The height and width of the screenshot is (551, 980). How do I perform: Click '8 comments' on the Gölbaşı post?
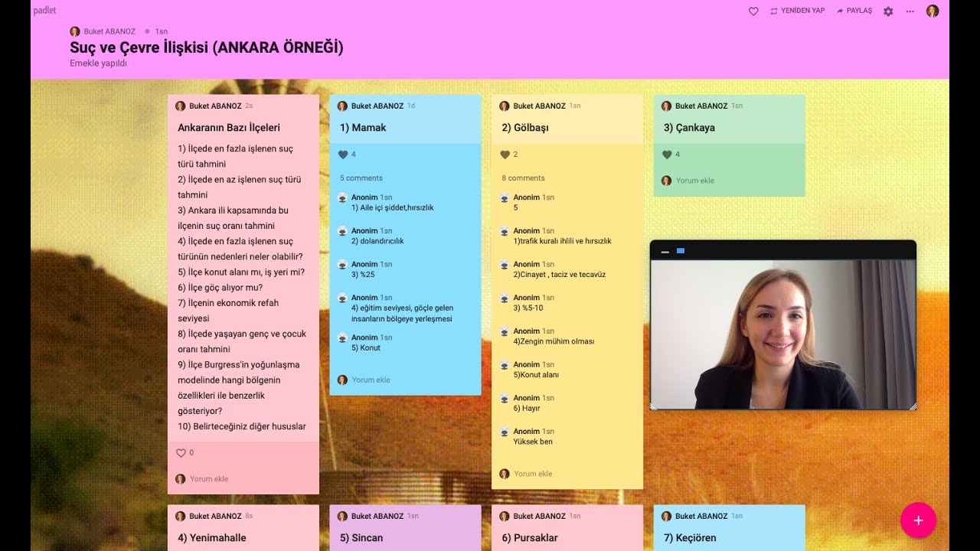[x=524, y=178]
